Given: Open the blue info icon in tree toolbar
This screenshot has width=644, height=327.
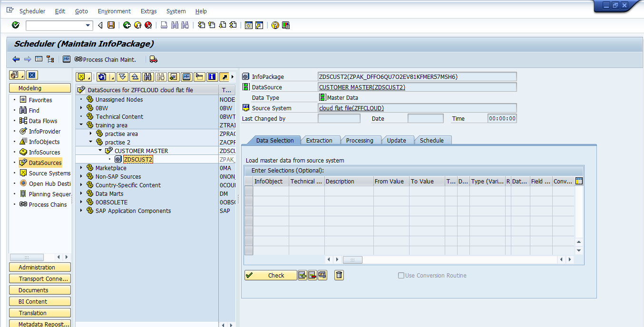Looking at the screenshot, I should tap(211, 76).
